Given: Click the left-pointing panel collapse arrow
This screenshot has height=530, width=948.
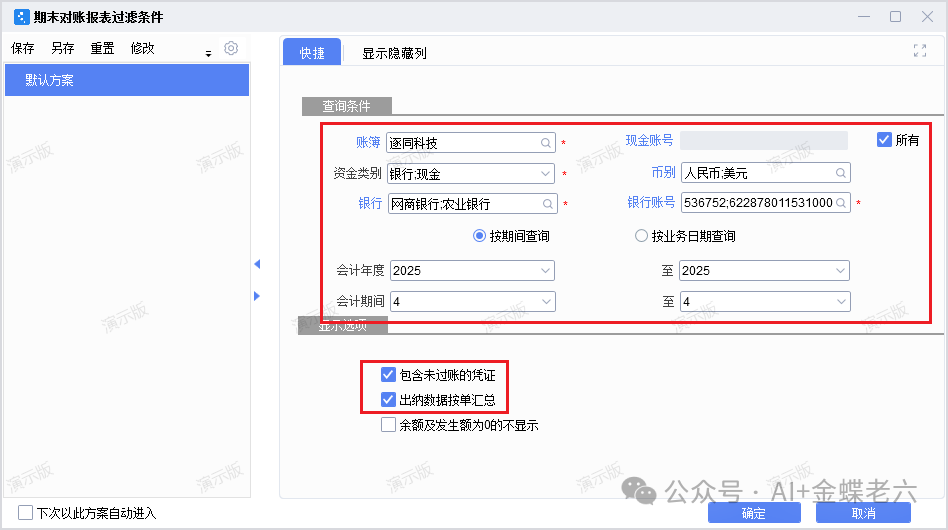Looking at the screenshot, I should pyautogui.click(x=257, y=264).
